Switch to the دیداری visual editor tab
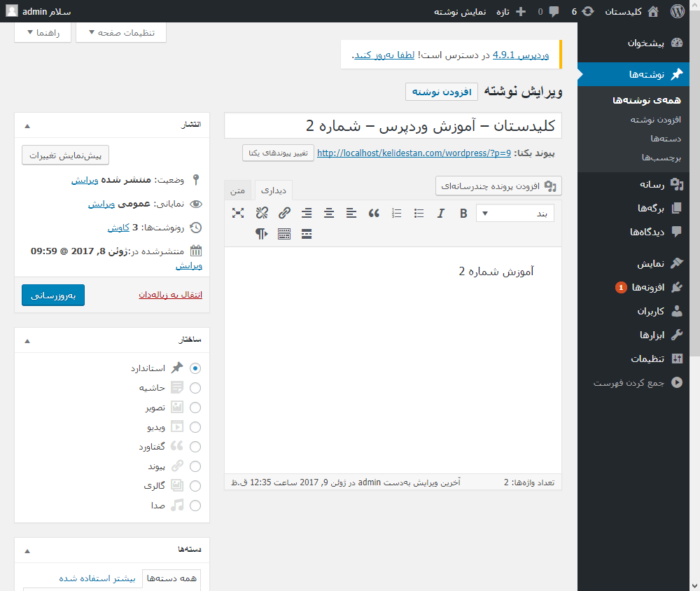 coord(273,190)
